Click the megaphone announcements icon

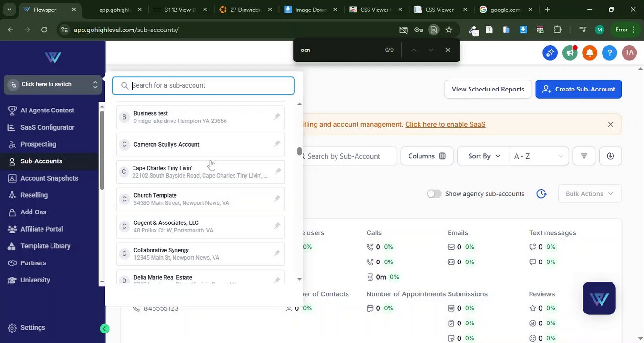[x=570, y=53]
